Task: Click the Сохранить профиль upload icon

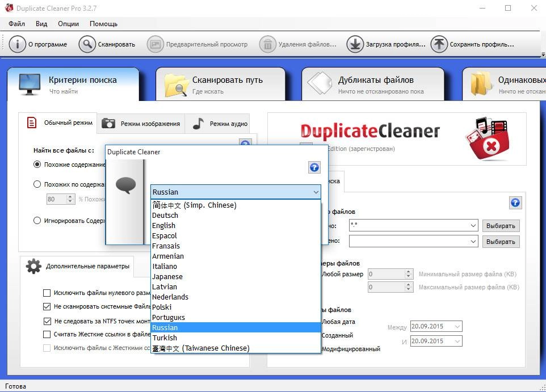Action: click(439, 44)
